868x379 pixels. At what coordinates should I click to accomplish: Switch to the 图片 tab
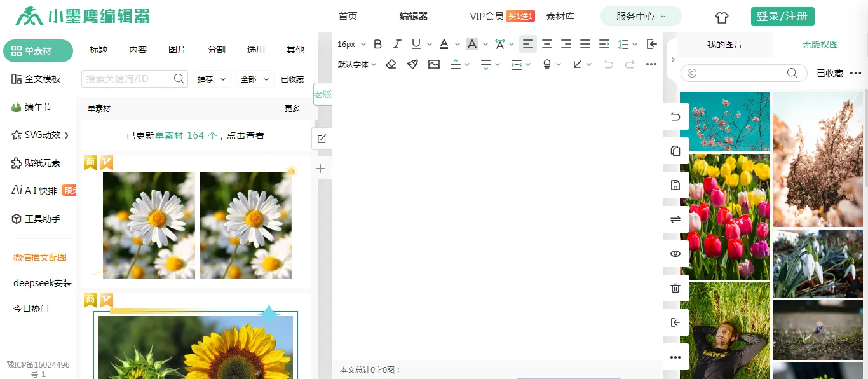(177, 50)
